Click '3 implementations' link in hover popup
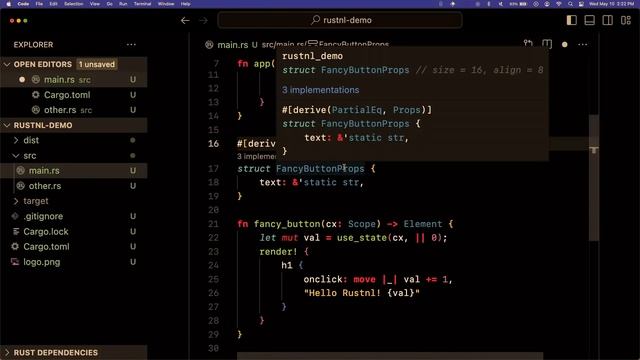 [320, 90]
